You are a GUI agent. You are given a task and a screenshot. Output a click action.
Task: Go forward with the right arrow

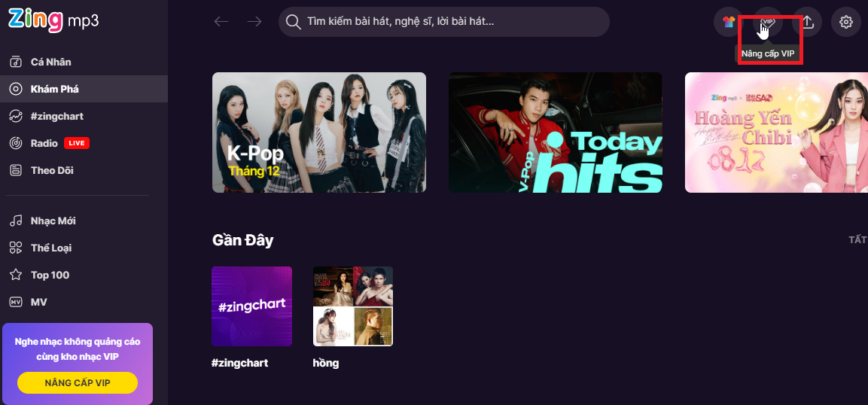click(x=254, y=22)
